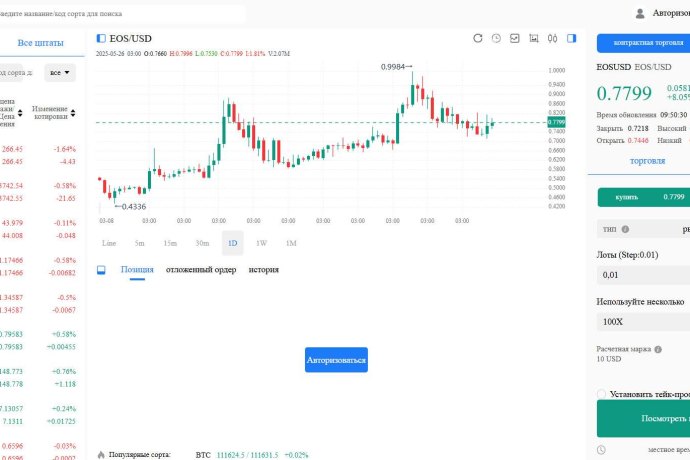
Task: Open the chart clock/time settings icon
Action: (x=496, y=38)
